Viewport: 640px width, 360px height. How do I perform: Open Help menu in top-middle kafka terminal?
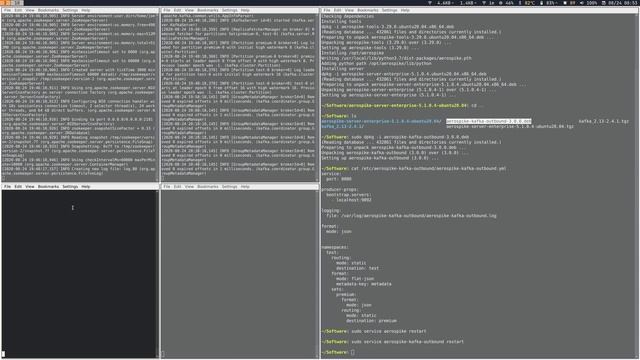point(245,10)
